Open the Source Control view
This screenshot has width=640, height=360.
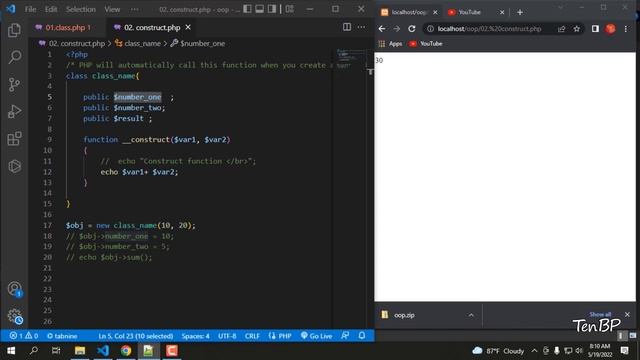point(14,84)
